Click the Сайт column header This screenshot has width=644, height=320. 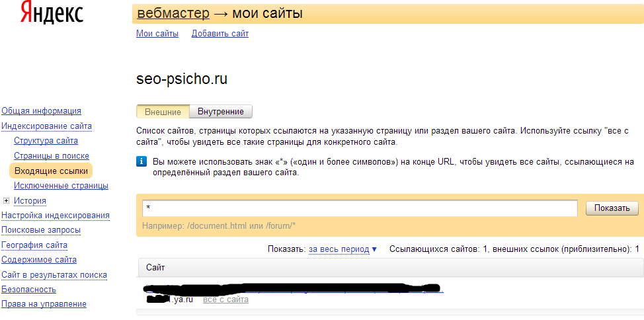coord(155,268)
